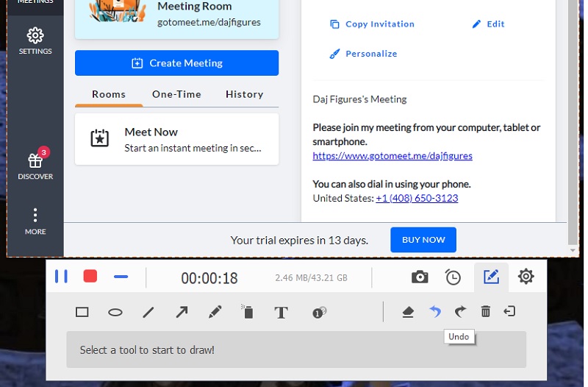Click the 2.46 MB/43.21 GB size readout

tap(311, 278)
